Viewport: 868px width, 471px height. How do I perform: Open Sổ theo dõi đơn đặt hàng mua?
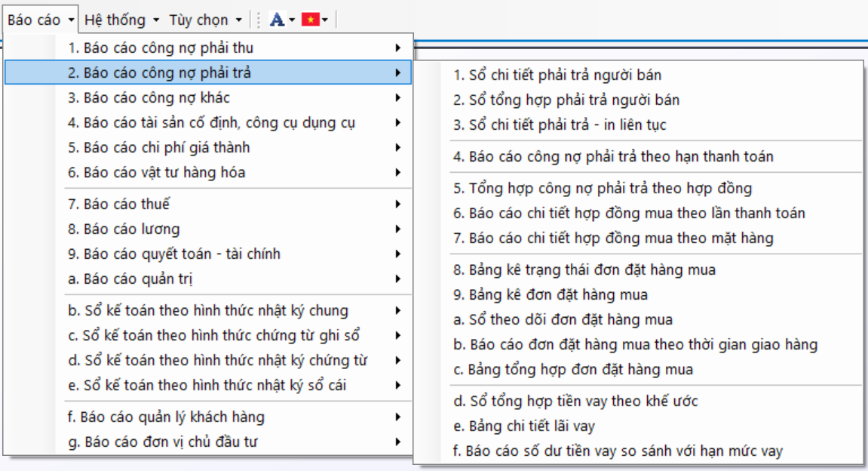(x=563, y=320)
